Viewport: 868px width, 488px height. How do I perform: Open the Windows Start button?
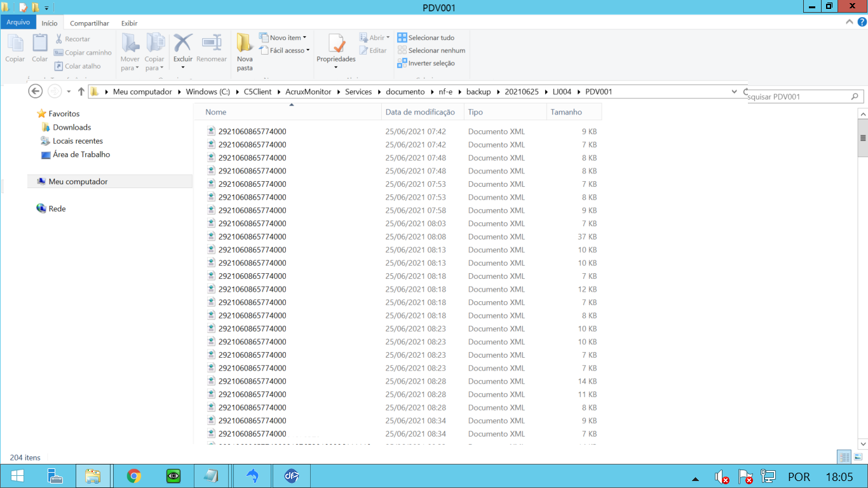(x=18, y=476)
